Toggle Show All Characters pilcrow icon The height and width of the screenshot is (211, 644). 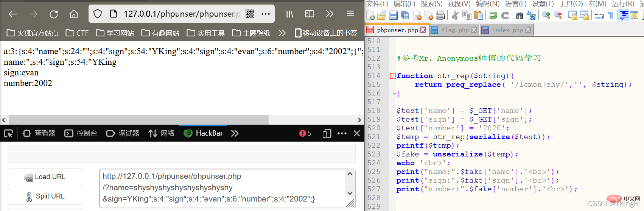[610, 15]
